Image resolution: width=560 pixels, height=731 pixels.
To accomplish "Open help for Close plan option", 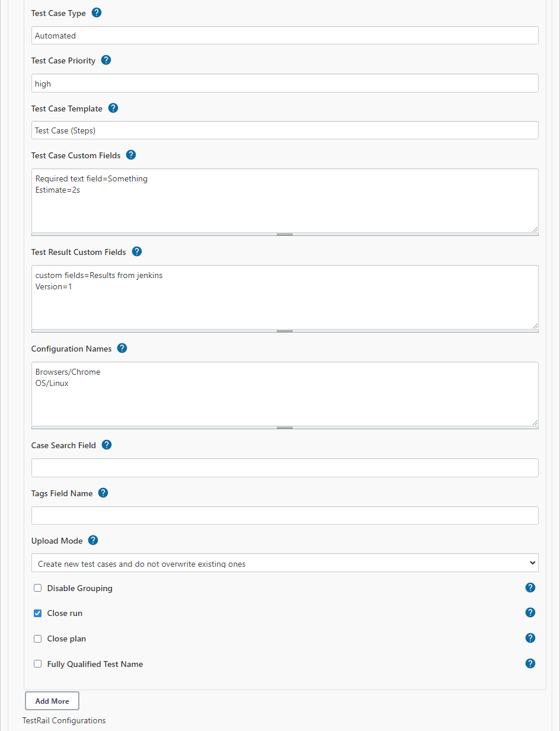I will coord(530,638).
